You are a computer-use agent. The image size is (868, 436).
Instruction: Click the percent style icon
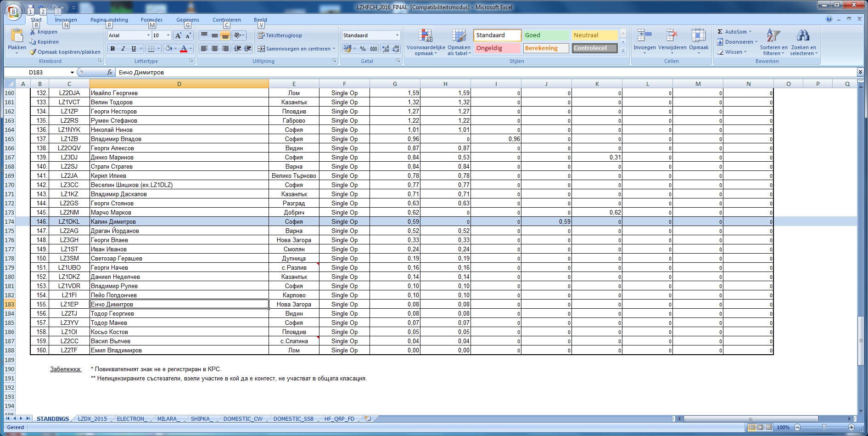pos(363,49)
